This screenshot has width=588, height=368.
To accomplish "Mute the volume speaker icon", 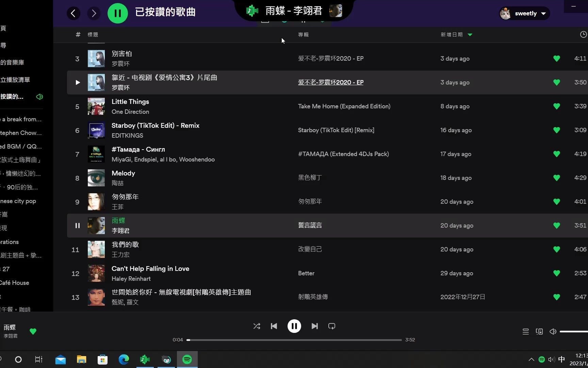I will pos(553,331).
